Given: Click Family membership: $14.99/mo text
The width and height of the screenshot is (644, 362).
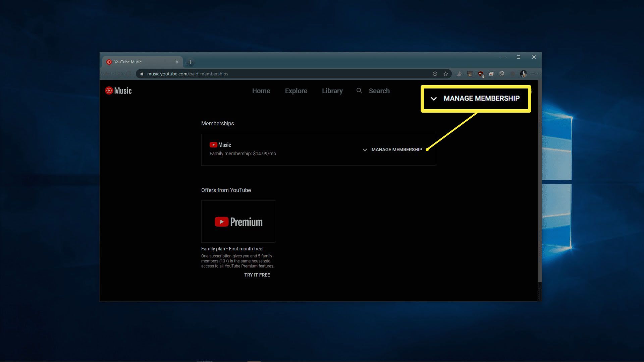Looking at the screenshot, I should 243,154.
